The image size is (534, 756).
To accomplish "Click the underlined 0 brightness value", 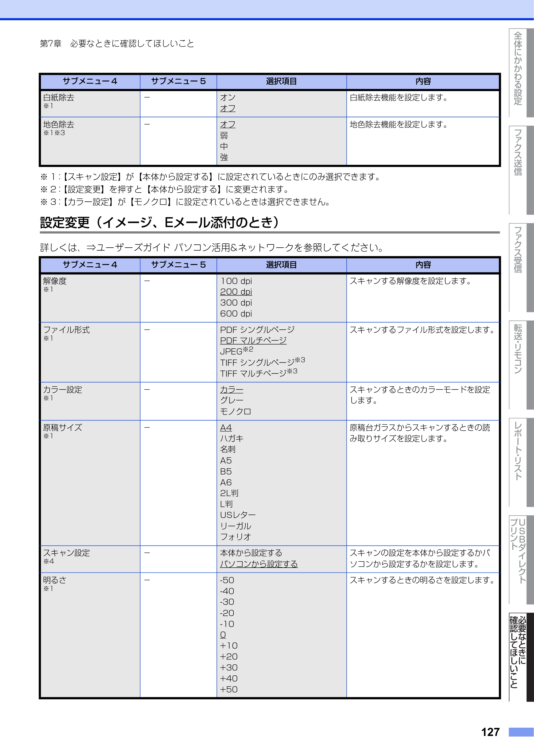I will pyautogui.click(x=223, y=635).
